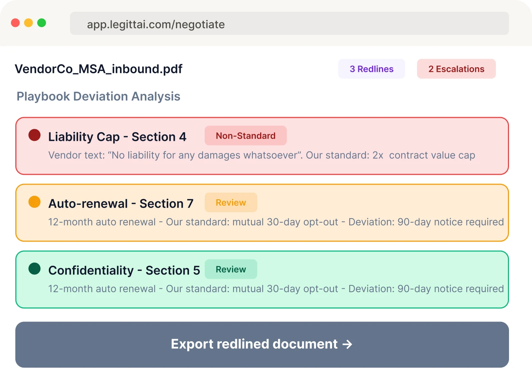The width and height of the screenshot is (532, 392).
Task: Click the Playbook Deviation Analysis heading
Action: click(99, 96)
